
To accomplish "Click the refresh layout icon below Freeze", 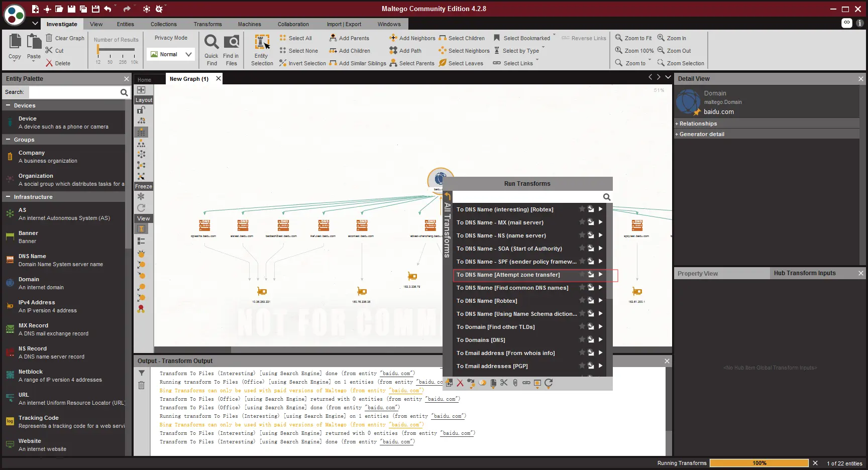I will point(141,207).
